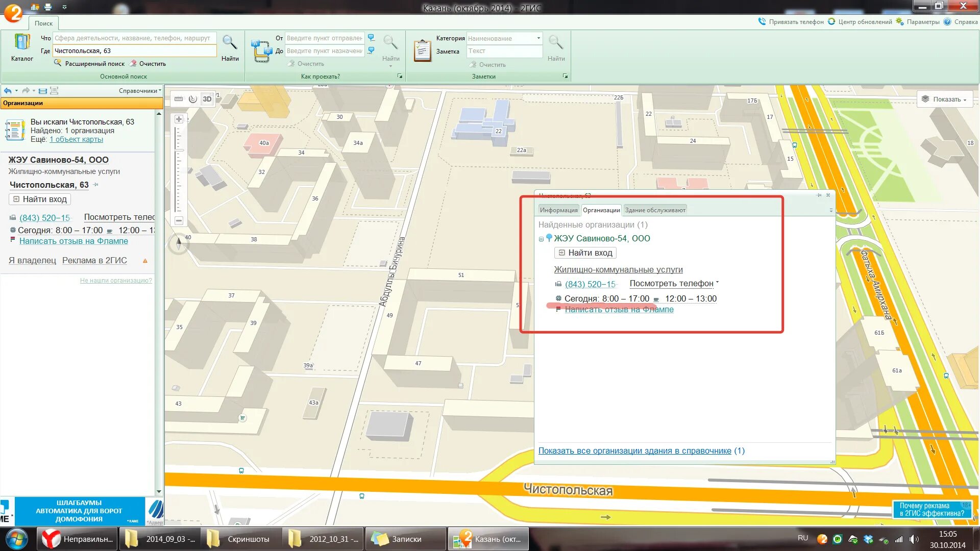The image size is (980, 551).
Task: Expand Заметки group options launcher
Action: point(565,77)
